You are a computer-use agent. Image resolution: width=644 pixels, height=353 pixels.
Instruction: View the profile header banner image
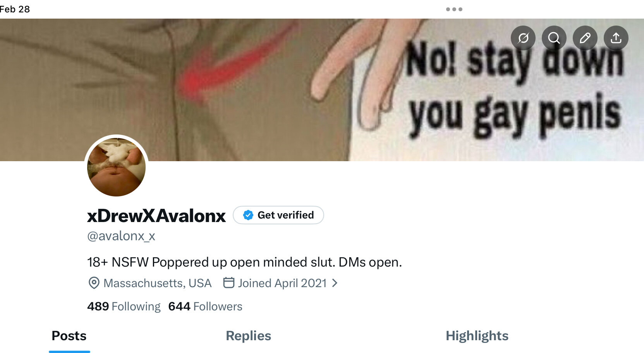pos(322,90)
